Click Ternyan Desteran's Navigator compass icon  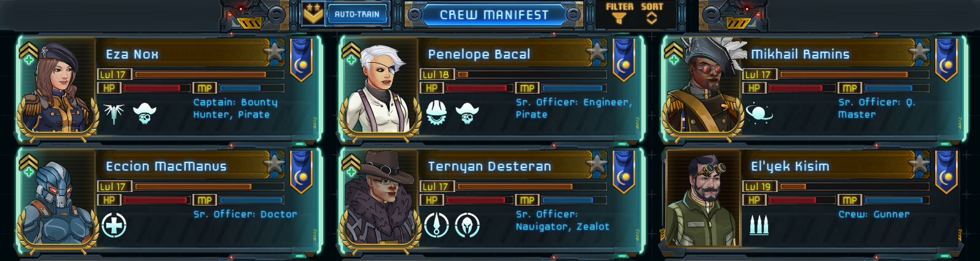click(436, 225)
